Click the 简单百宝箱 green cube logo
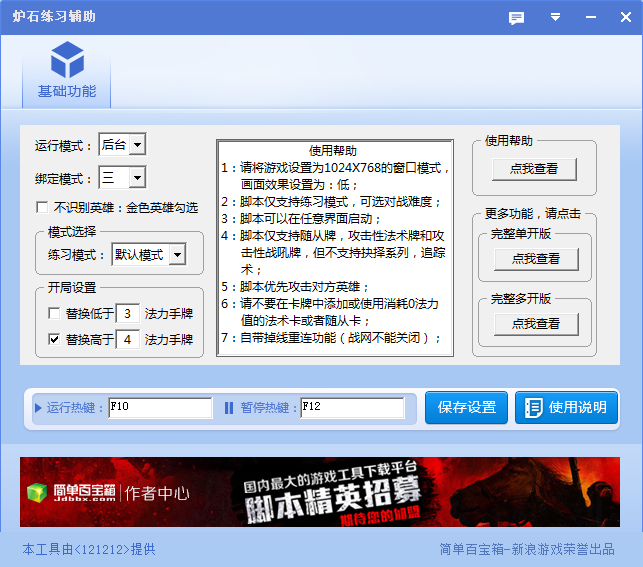This screenshot has height=567, width=643. click(37, 493)
